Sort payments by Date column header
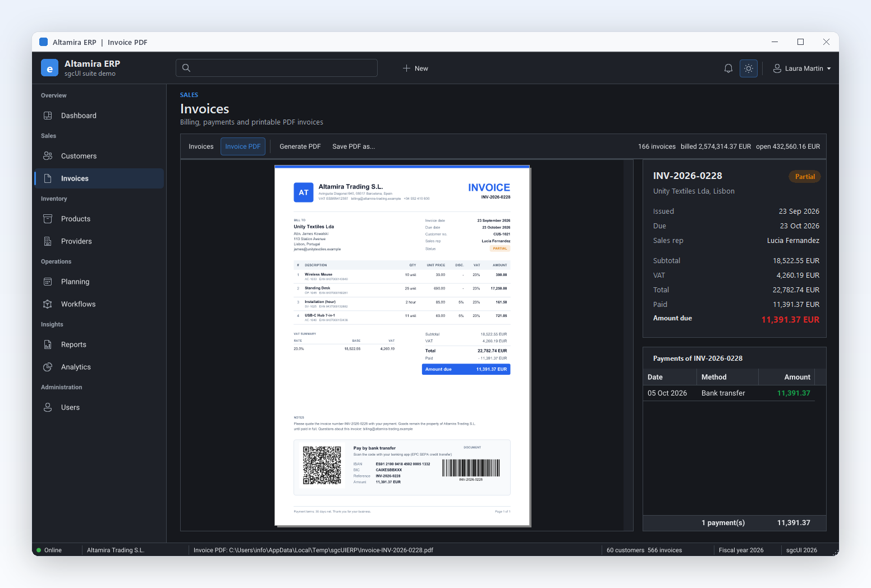871x588 pixels. tap(670, 377)
